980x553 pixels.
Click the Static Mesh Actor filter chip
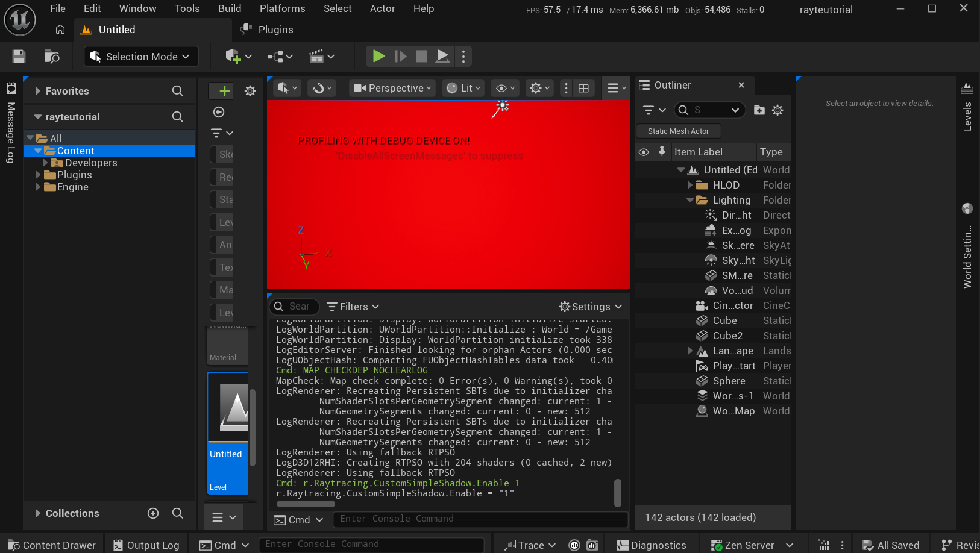click(678, 131)
